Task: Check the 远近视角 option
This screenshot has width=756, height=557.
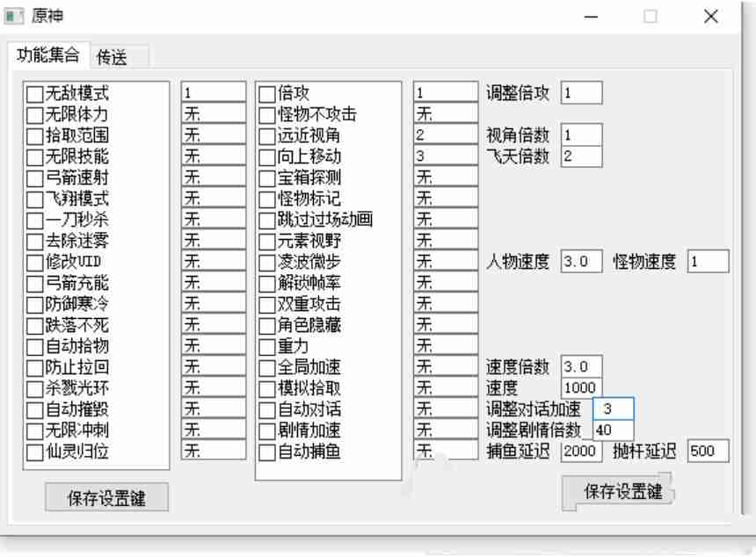Action: click(x=267, y=136)
